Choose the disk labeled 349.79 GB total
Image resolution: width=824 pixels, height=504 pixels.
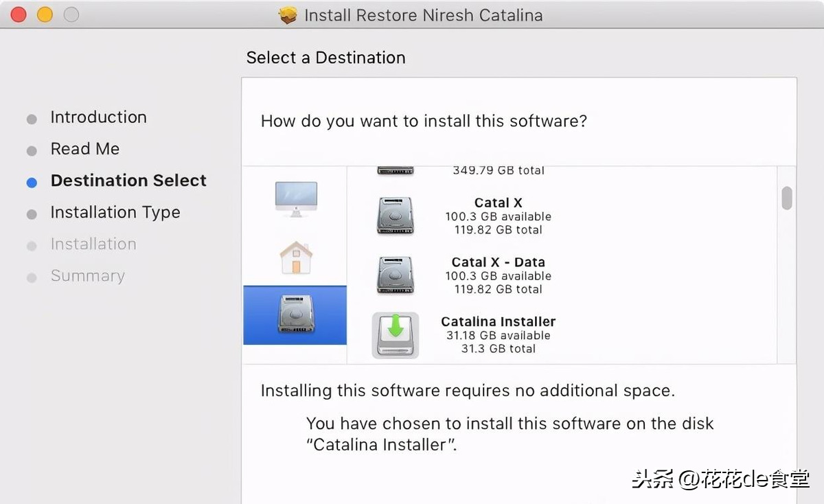(x=498, y=170)
